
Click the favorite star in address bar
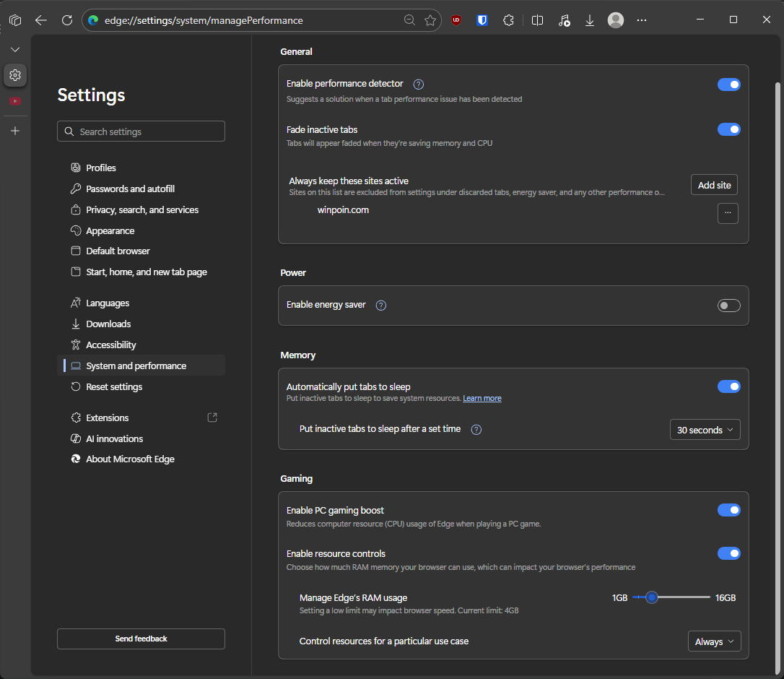[x=430, y=20]
